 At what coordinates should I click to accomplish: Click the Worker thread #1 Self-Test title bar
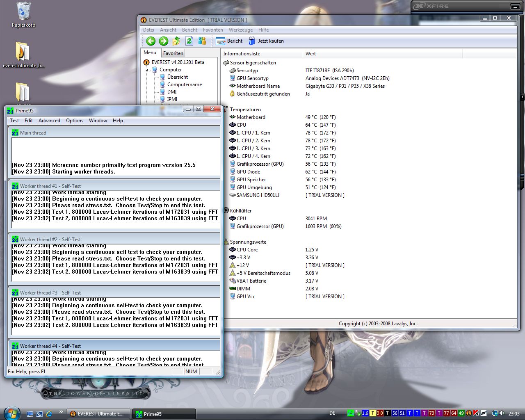[x=114, y=186]
